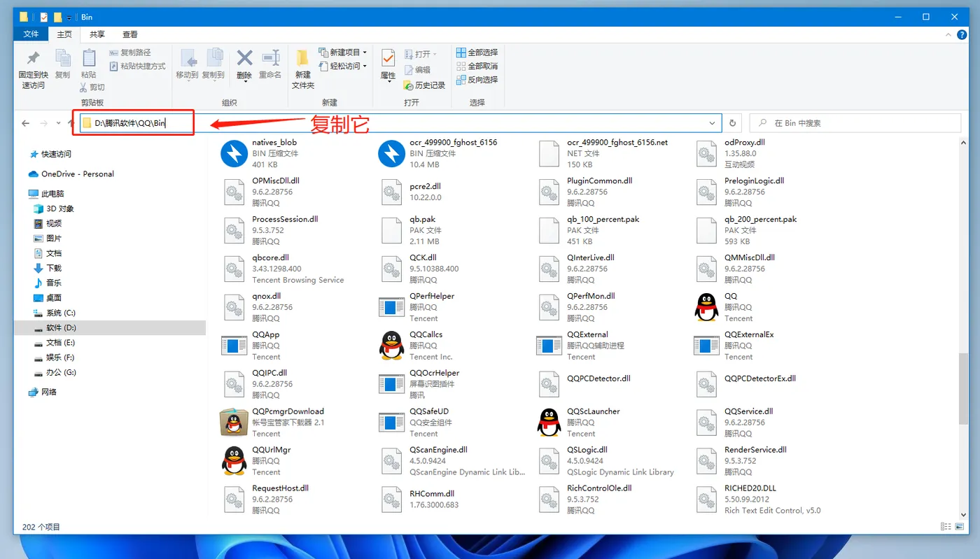Expand the address bar history dropdown
This screenshot has width=980, height=559.
[x=713, y=123]
